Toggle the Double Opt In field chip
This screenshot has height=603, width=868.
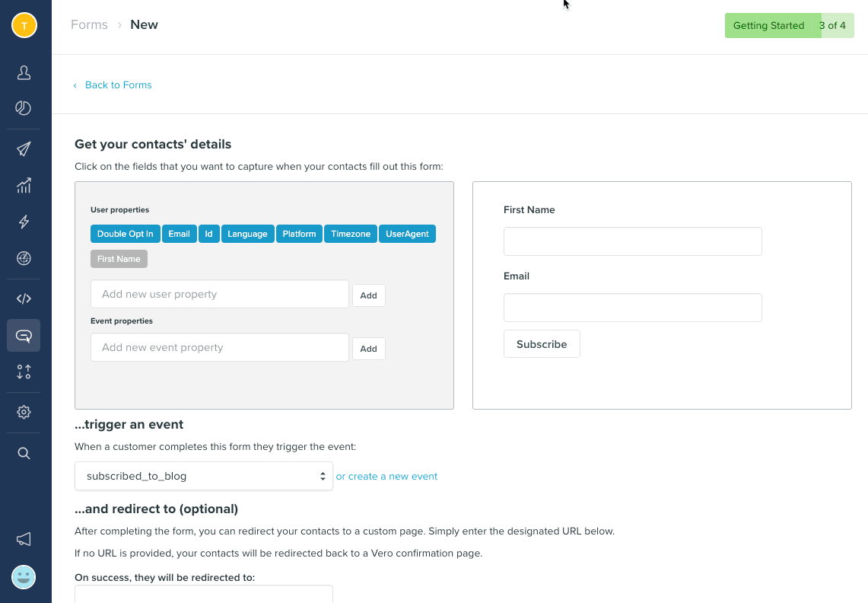click(x=125, y=234)
